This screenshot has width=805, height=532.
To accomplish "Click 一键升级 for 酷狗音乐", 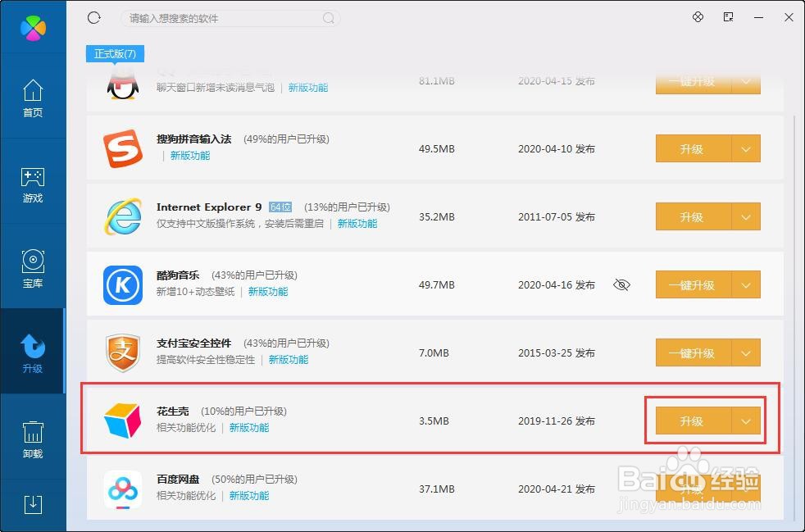I will tap(693, 285).
